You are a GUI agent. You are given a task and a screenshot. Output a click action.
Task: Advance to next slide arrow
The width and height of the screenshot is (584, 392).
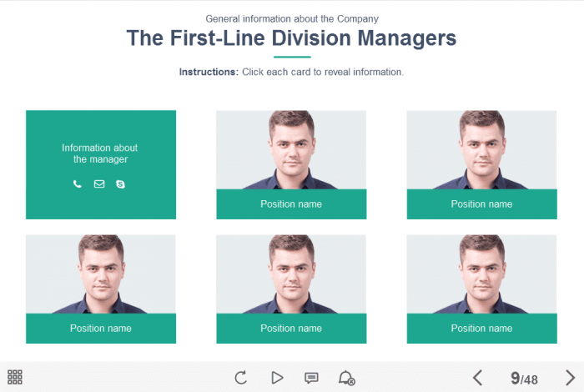point(570,378)
